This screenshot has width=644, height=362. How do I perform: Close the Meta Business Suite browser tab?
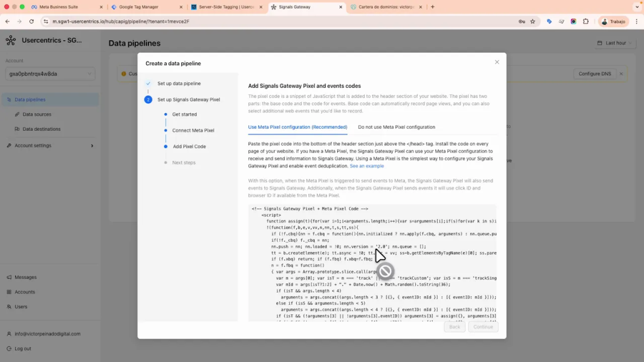[101, 7]
